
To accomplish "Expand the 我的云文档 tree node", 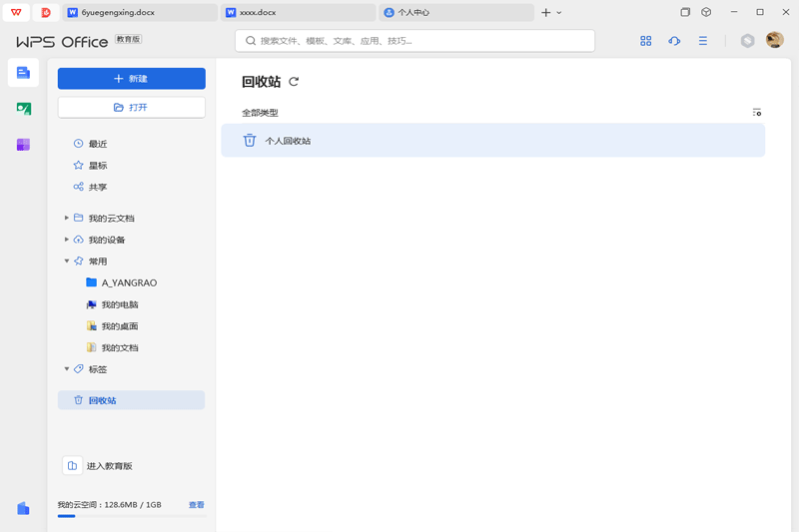I will pos(67,218).
